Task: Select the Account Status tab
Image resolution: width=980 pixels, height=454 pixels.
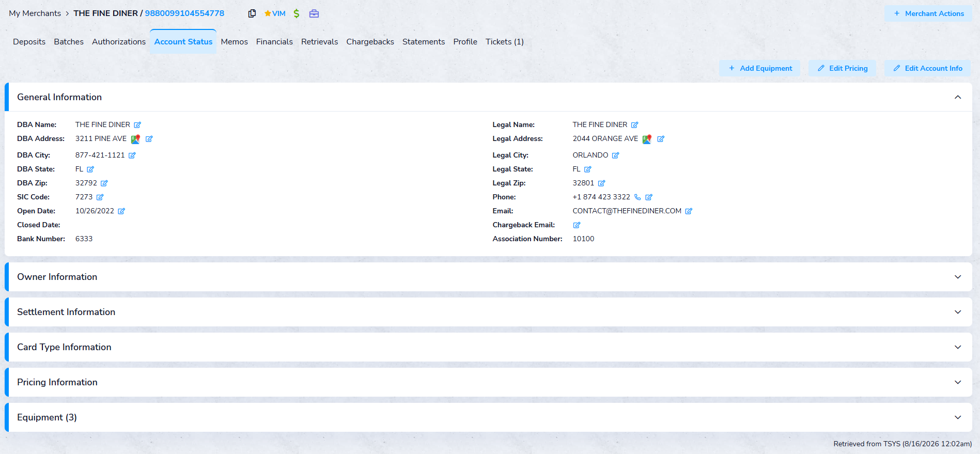Action: 183,42
